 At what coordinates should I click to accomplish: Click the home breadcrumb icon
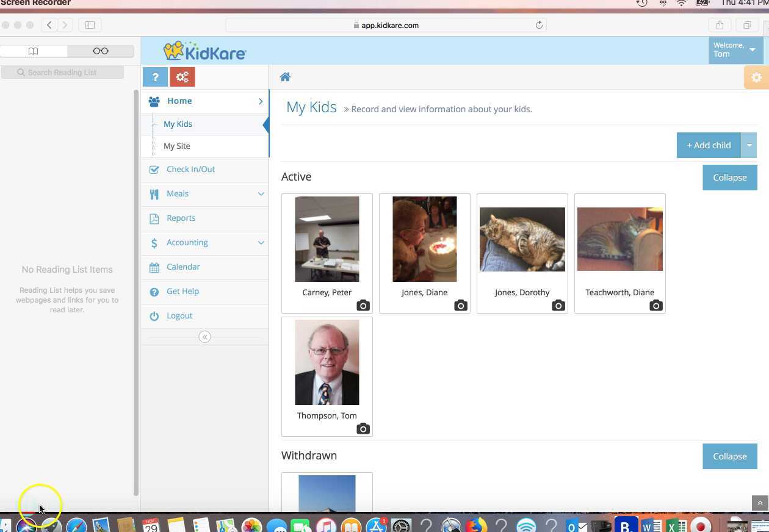coord(285,77)
